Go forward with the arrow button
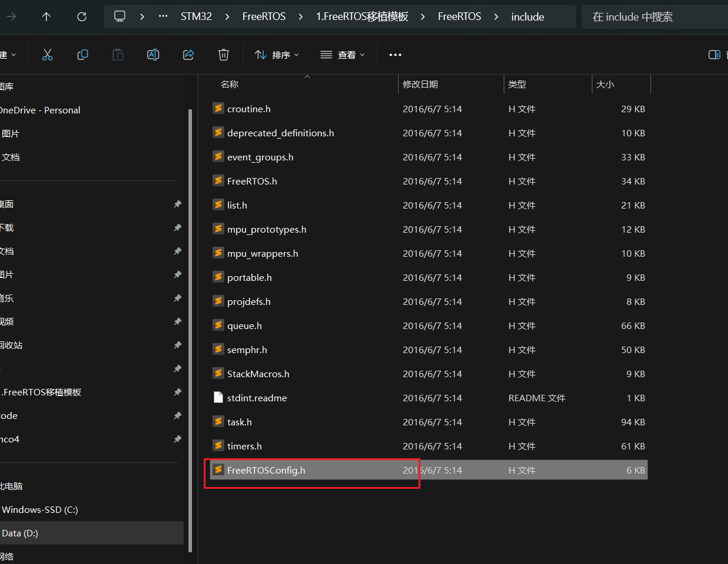Viewport: 728px width, 564px height. pos(11,16)
